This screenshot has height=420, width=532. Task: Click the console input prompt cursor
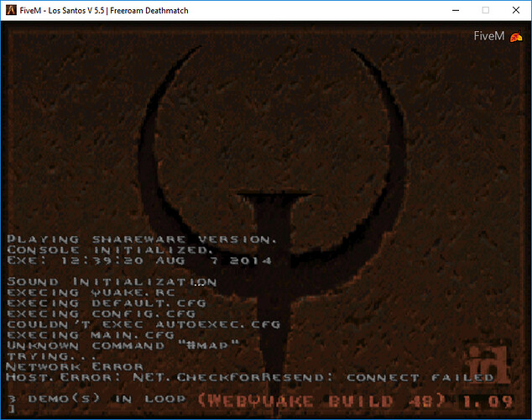tap(12, 409)
